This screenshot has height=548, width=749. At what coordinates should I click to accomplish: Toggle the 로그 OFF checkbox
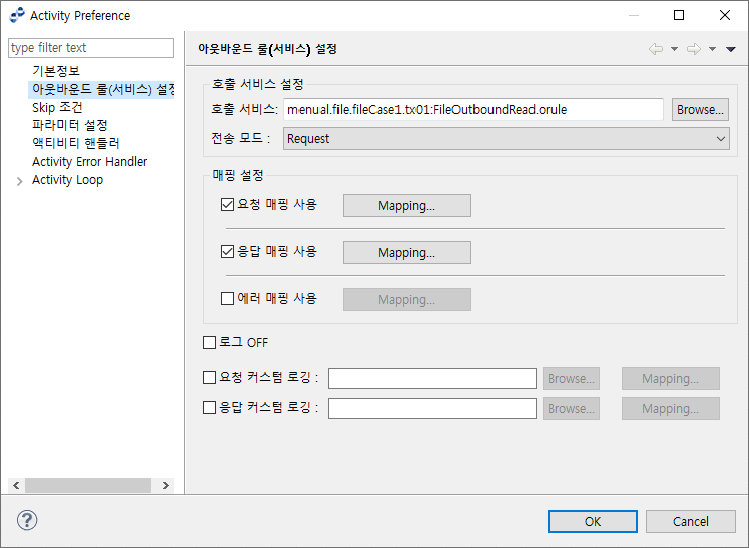click(x=210, y=343)
